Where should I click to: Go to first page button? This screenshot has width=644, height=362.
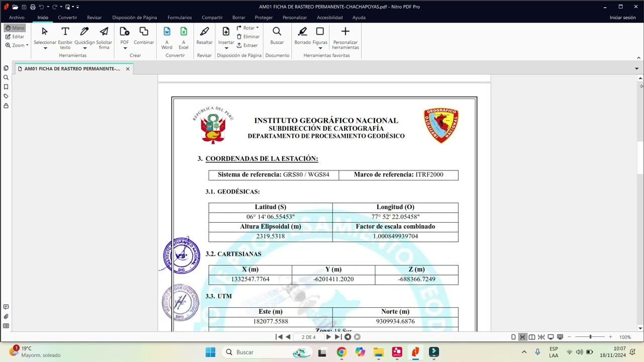pyautogui.click(x=279, y=337)
